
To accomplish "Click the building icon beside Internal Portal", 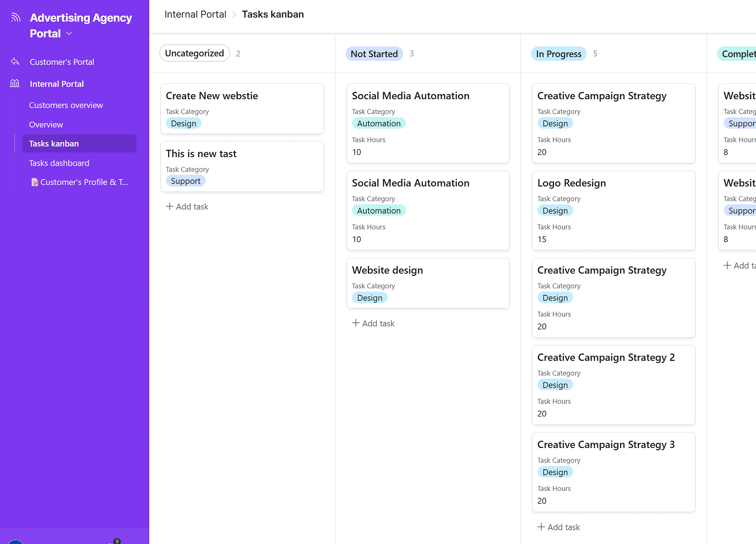I will [x=15, y=83].
